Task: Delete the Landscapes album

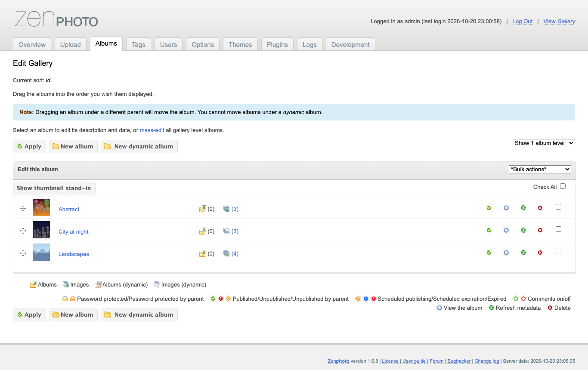Action: click(540, 253)
